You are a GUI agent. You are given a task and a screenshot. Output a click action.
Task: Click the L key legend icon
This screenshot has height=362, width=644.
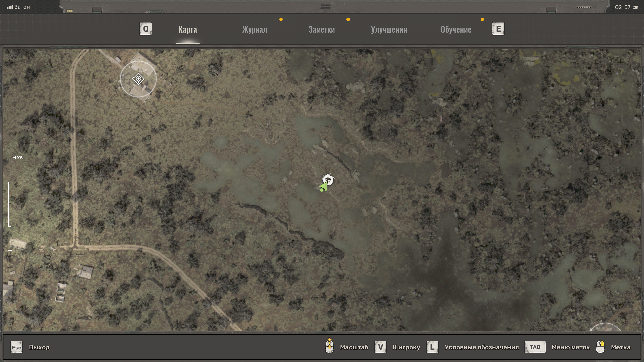pyautogui.click(x=432, y=347)
